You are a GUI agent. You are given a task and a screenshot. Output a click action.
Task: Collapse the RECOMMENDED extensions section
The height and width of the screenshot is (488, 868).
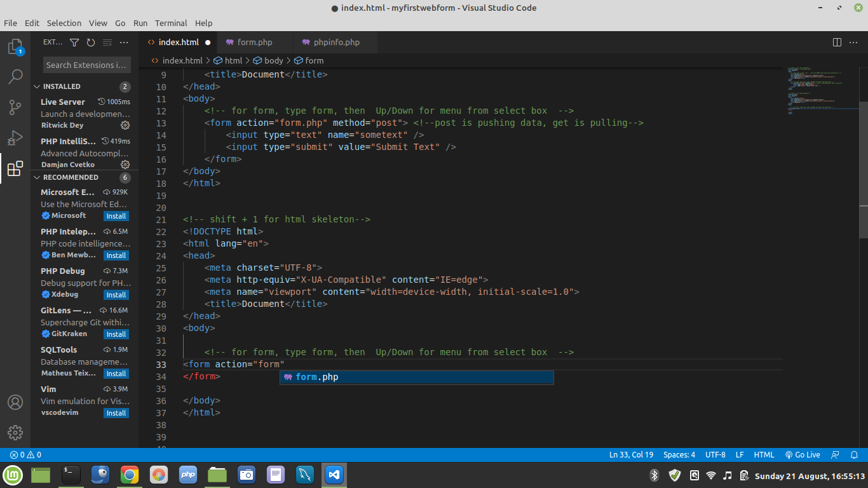pos(37,177)
